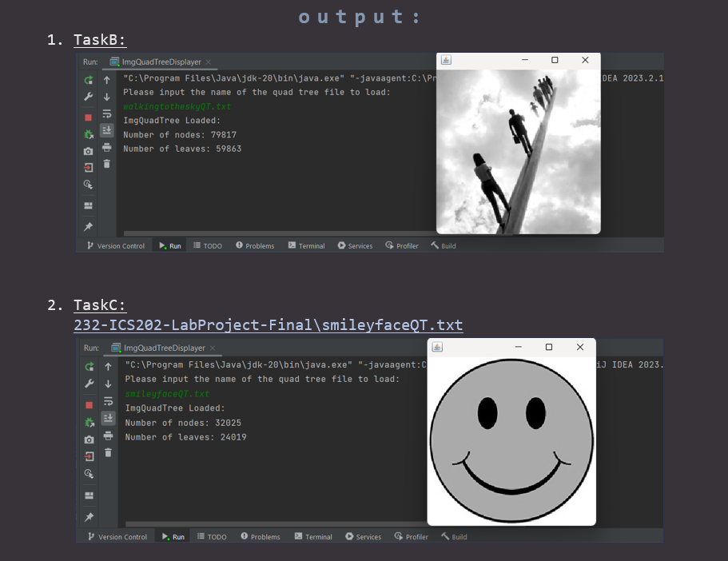
Task: Toggle soft-wrap in the console toolbar
Action: point(106,113)
